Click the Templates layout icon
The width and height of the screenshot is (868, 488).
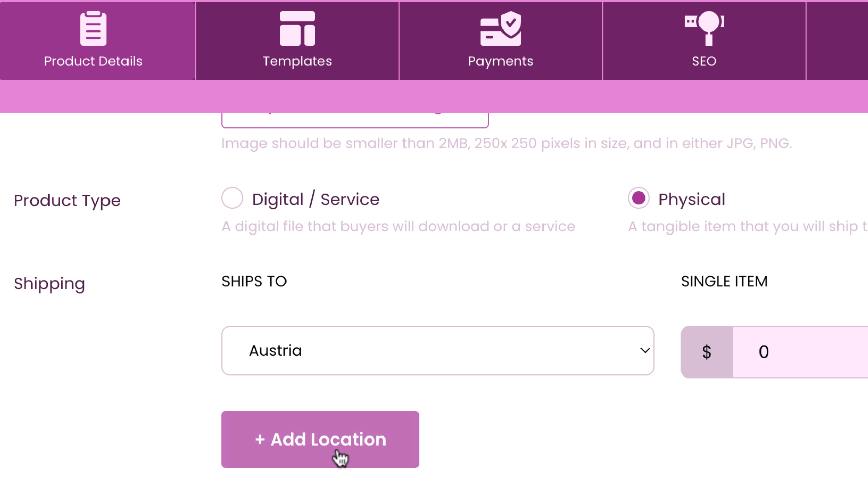click(297, 28)
